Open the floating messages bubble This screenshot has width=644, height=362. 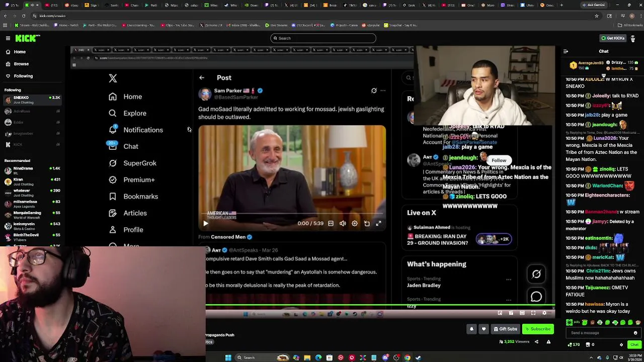click(x=536, y=297)
